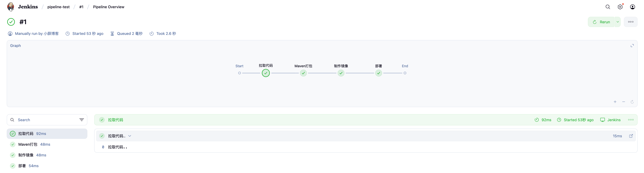Click the 15ms step duration
This screenshot has width=644, height=173.
click(617, 136)
